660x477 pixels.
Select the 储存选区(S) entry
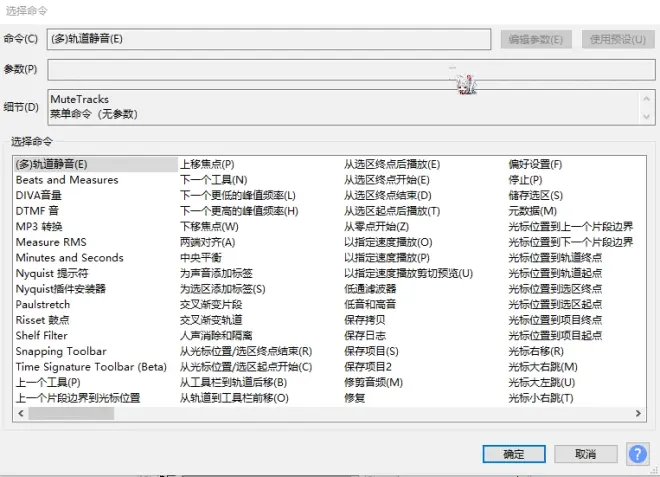535,195
